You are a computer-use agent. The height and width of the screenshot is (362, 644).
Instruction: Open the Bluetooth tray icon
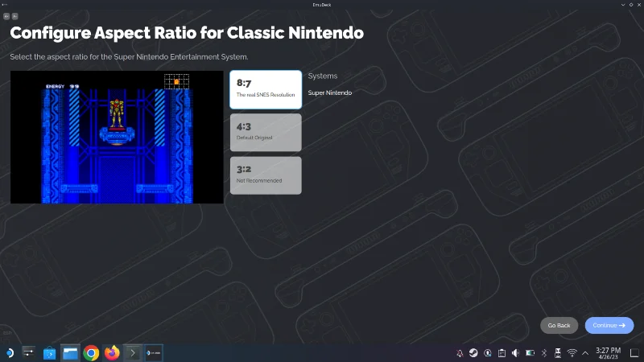(544, 353)
